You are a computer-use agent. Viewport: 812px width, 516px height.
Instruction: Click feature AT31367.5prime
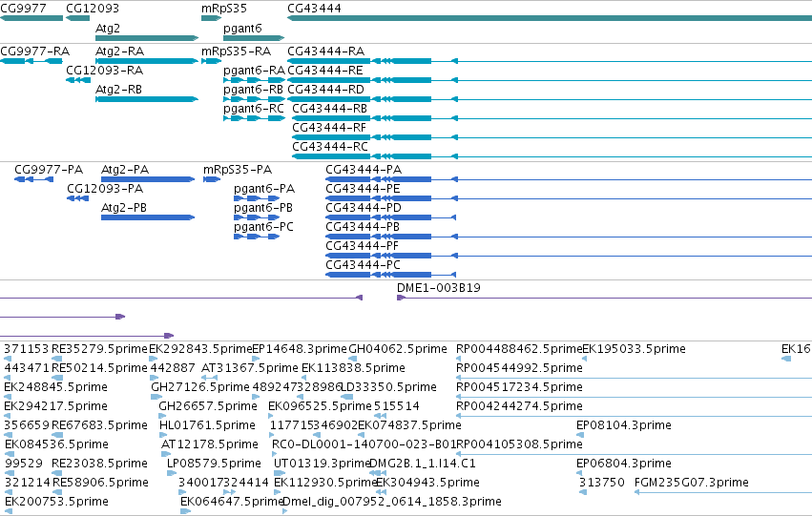tap(250, 368)
